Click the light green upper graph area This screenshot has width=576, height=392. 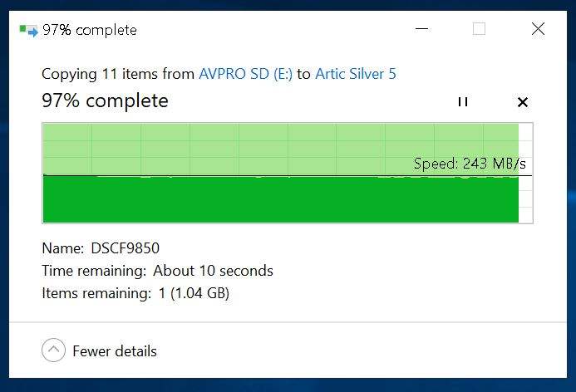pyautogui.click(x=281, y=149)
